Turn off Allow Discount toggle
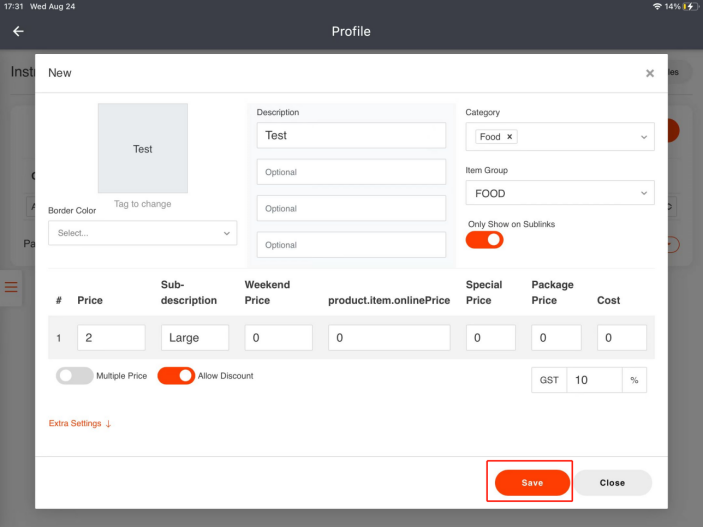Image resolution: width=703 pixels, height=527 pixels. click(176, 376)
